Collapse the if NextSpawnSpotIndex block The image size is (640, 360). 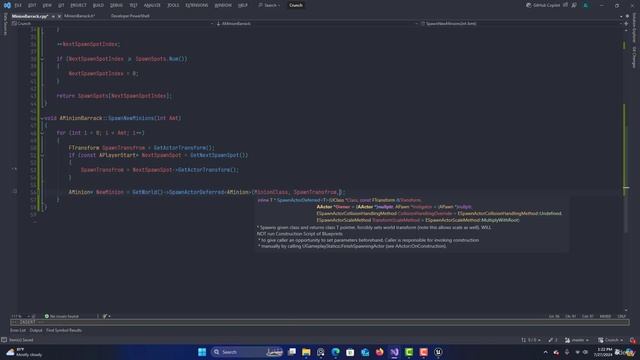42,59
